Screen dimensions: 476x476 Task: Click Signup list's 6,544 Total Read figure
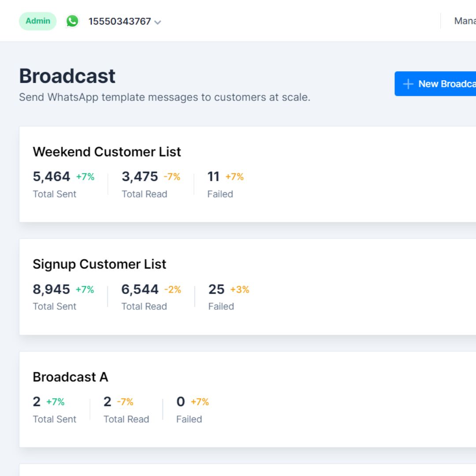(140, 290)
